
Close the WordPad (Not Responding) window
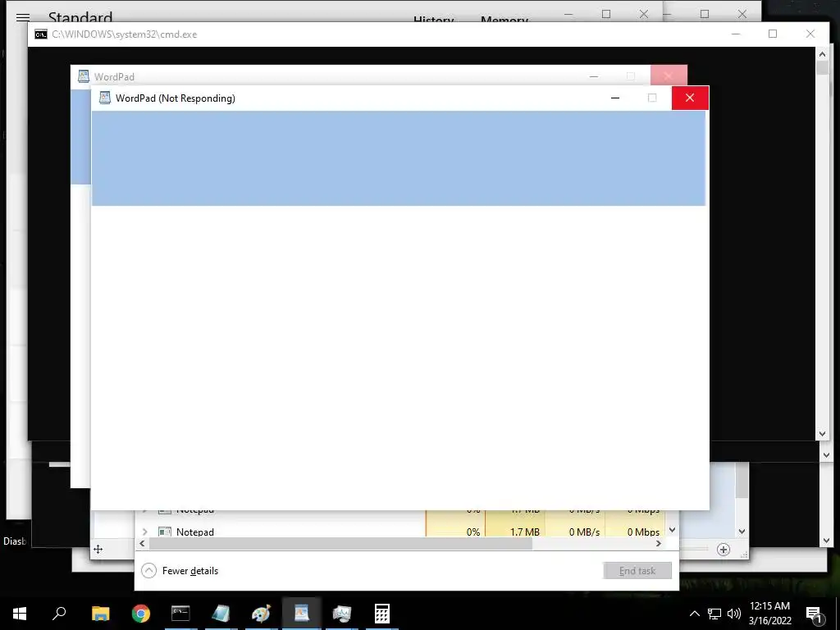point(690,98)
